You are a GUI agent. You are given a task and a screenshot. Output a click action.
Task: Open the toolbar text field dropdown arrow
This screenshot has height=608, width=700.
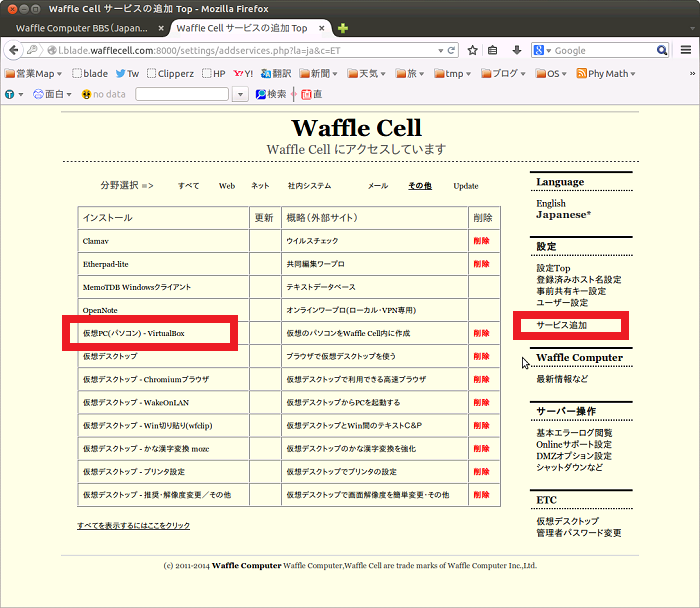(240, 94)
